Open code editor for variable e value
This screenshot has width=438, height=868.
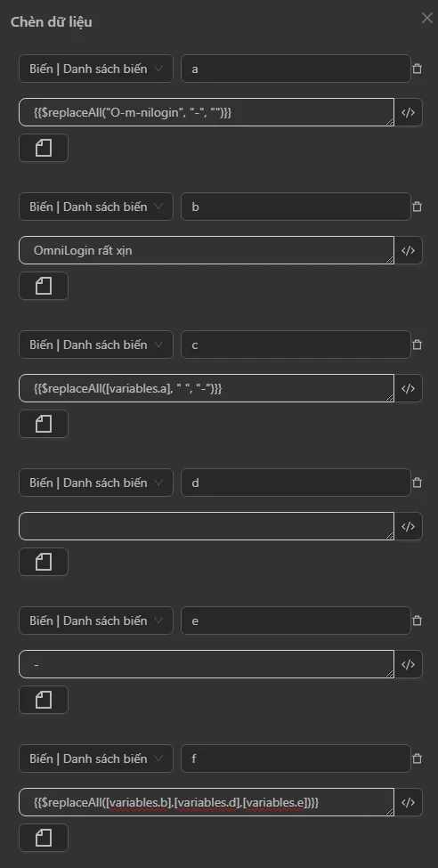click(x=408, y=664)
